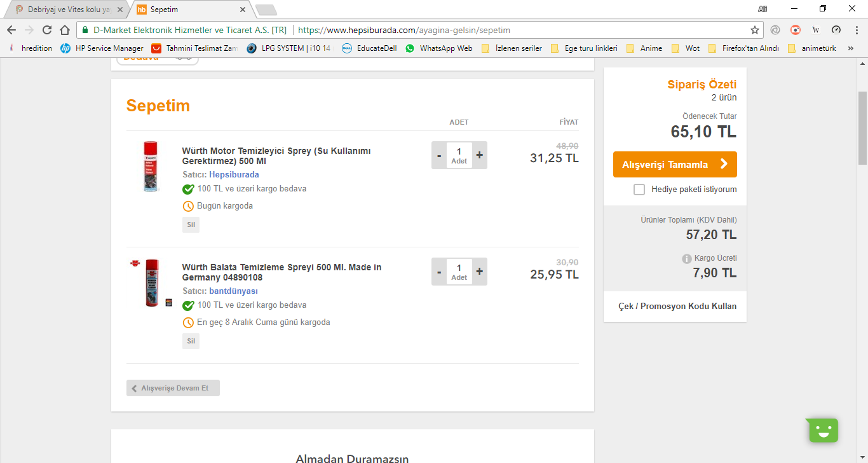Click the 31,25 TL price

coord(554,158)
